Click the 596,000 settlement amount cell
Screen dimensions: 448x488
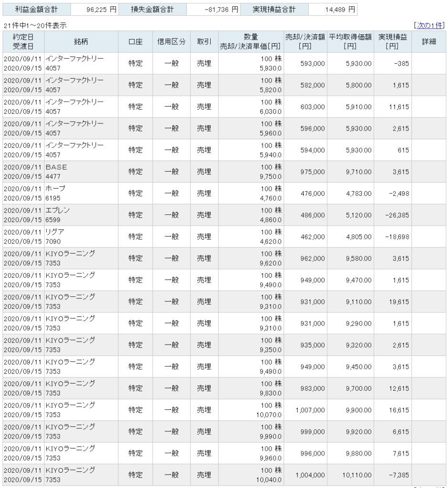pyautogui.click(x=305, y=129)
